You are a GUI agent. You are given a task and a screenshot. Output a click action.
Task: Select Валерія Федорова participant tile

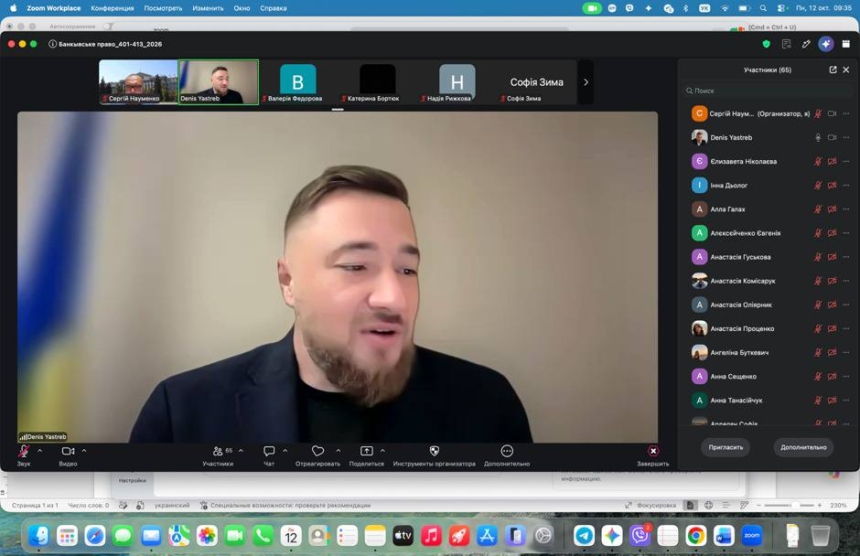pyautogui.click(x=298, y=82)
